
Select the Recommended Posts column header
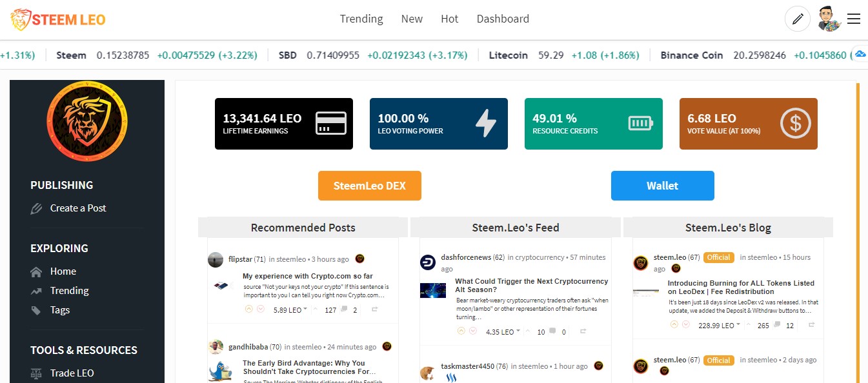(303, 227)
